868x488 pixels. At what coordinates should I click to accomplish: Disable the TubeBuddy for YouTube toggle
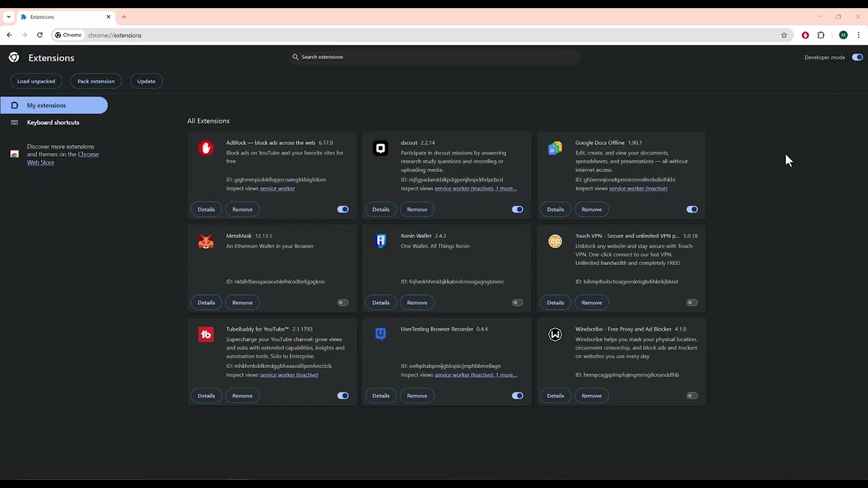point(343,396)
